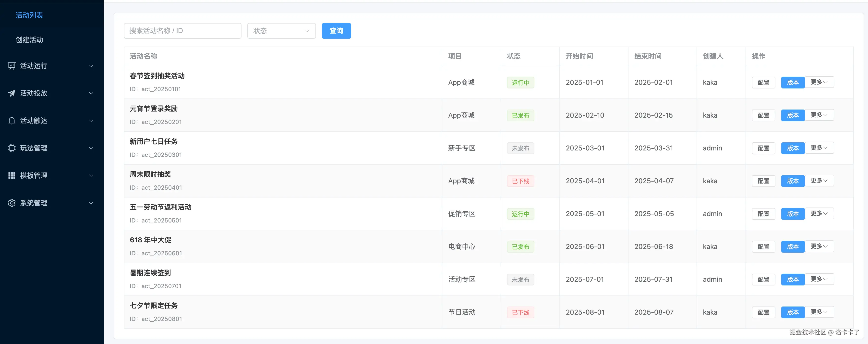Click the 活动触达 bell icon
The height and width of the screenshot is (344, 868).
click(12, 121)
